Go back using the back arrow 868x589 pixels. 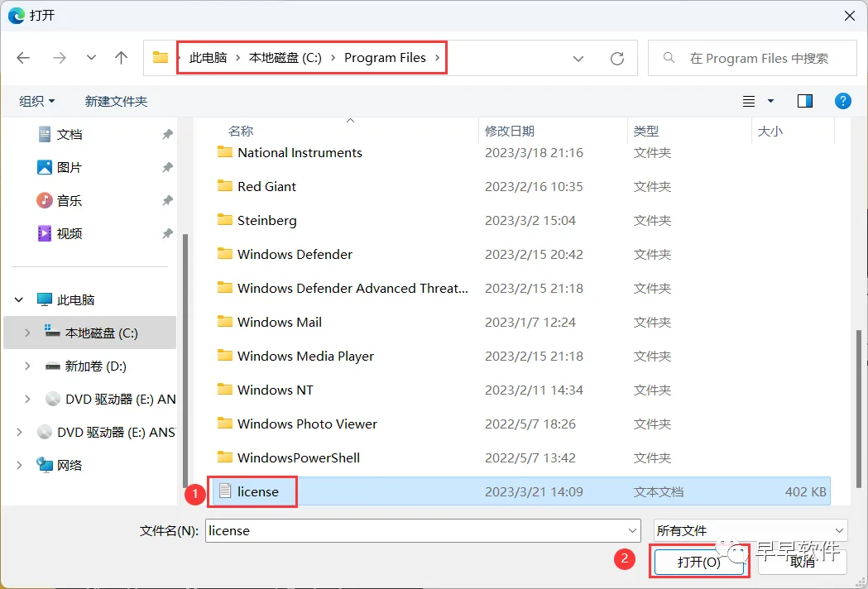pos(23,58)
